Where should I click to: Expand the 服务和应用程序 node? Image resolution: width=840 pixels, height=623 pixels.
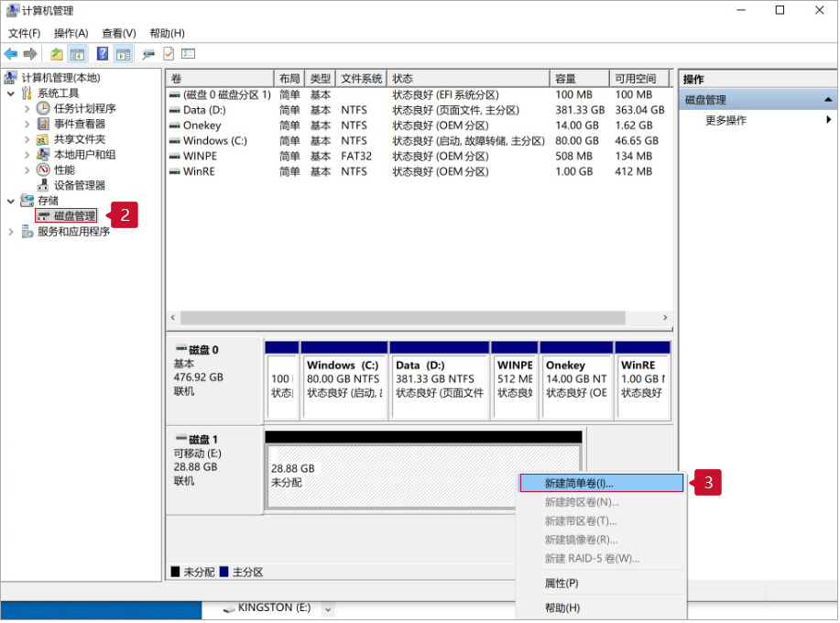[11, 232]
